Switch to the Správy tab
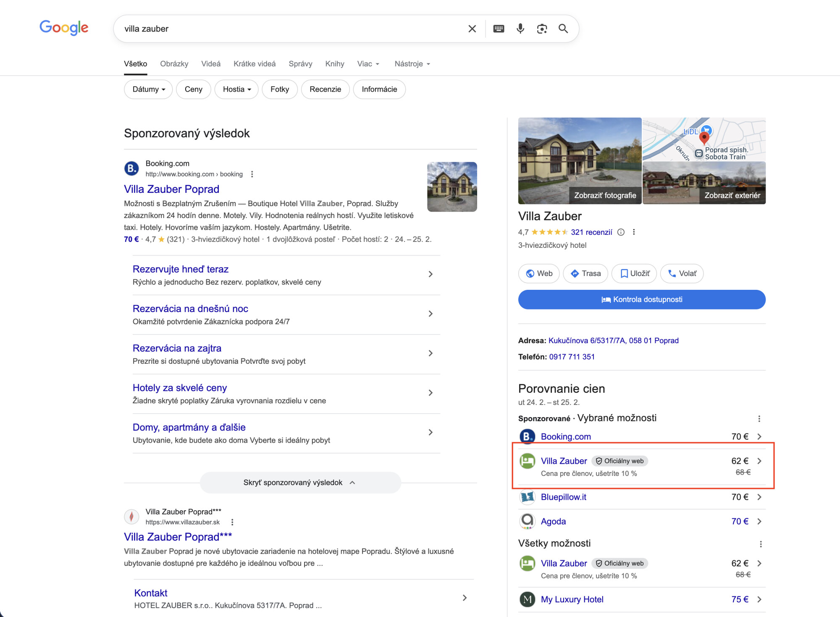The image size is (840, 617). point(300,64)
